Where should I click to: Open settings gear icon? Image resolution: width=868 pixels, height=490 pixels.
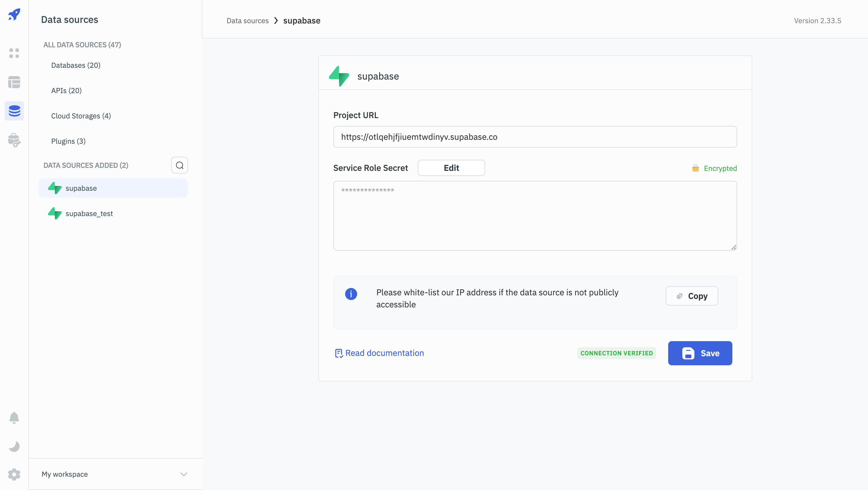pyautogui.click(x=14, y=474)
